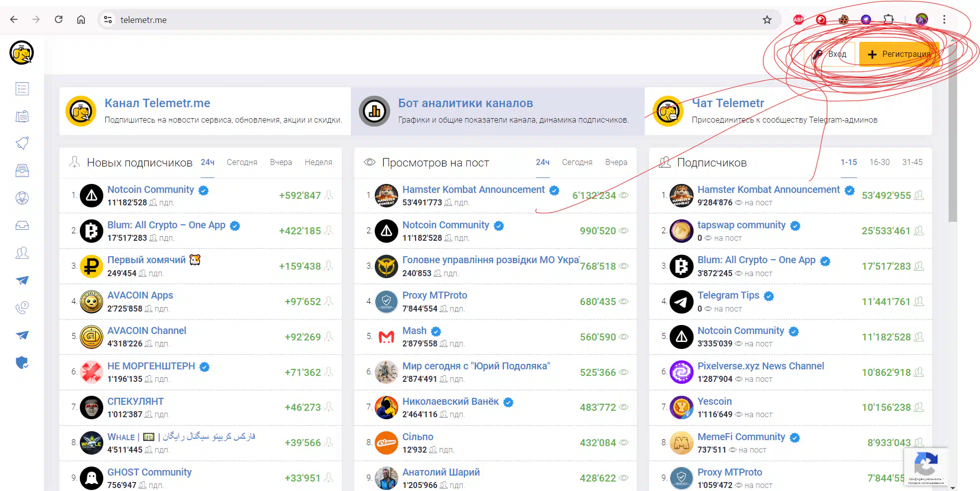Viewport: 980px width, 491px height.
Task: Open the shield checkmark icon in sidebar
Action: (22, 362)
